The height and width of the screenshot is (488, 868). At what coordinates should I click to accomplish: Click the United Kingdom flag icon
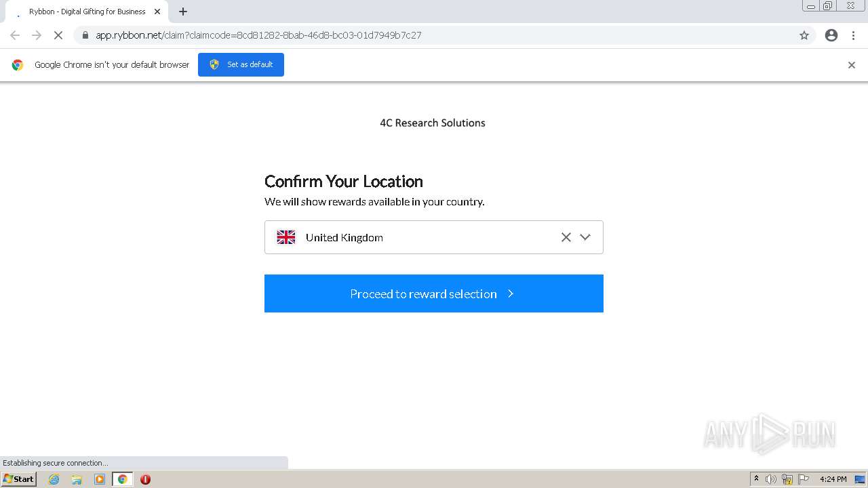(x=286, y=237)
